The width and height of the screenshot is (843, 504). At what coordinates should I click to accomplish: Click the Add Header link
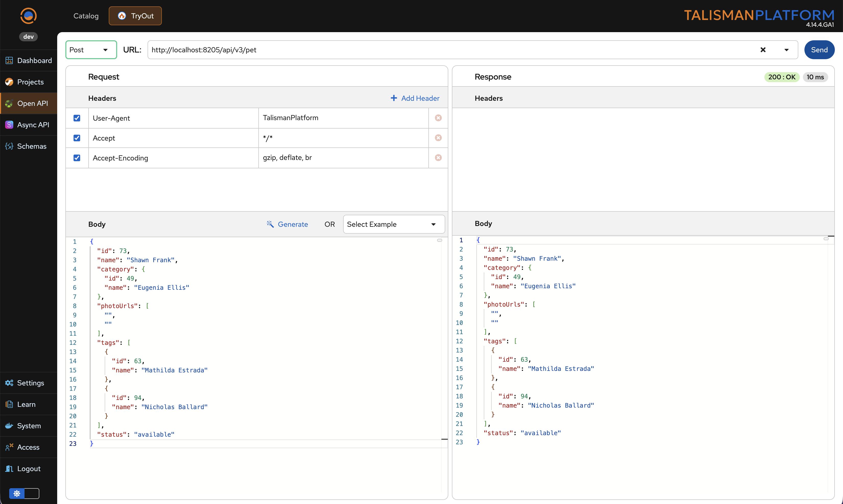pyautogui.click(x=415, y=98)
